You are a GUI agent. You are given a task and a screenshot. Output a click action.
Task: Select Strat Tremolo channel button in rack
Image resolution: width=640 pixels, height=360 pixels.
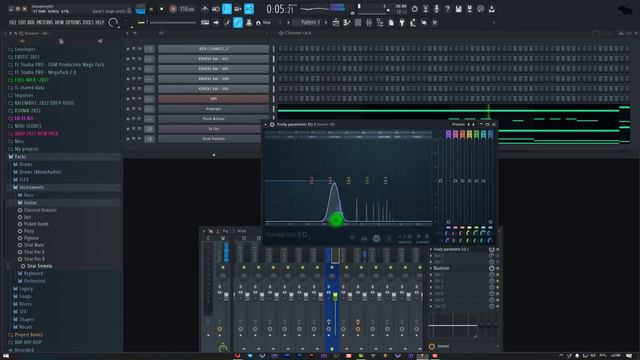coord(213,139)
